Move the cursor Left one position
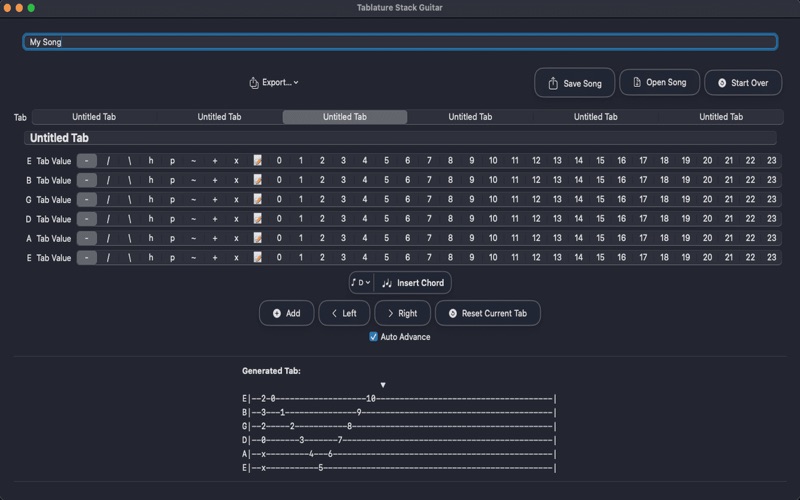Screen dimensions: 800x500 pos(344,313)
